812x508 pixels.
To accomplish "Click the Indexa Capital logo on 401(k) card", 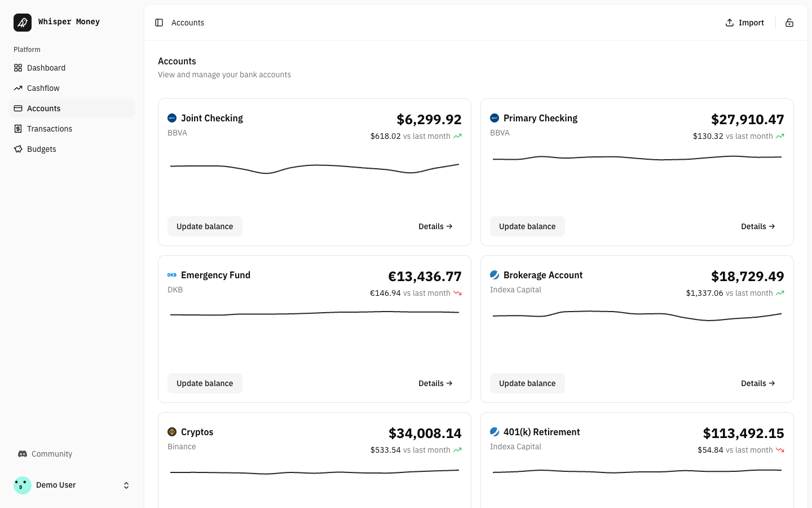I will click(495, 432).
